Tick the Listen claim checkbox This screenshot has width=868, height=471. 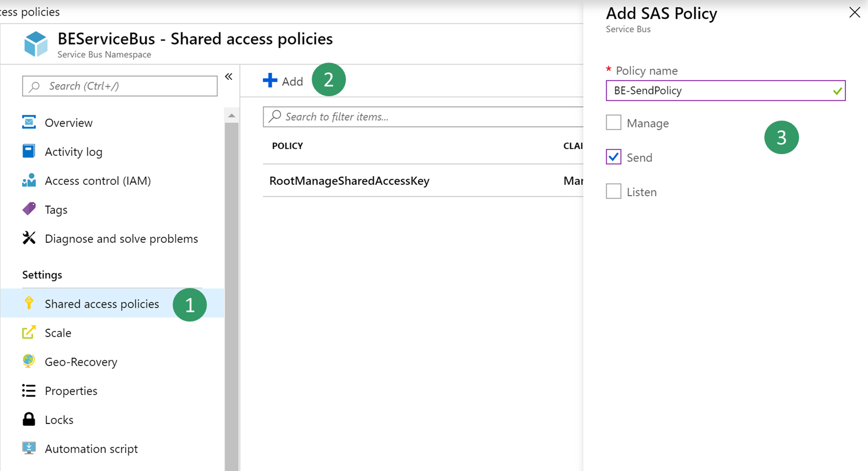point(614,191)
